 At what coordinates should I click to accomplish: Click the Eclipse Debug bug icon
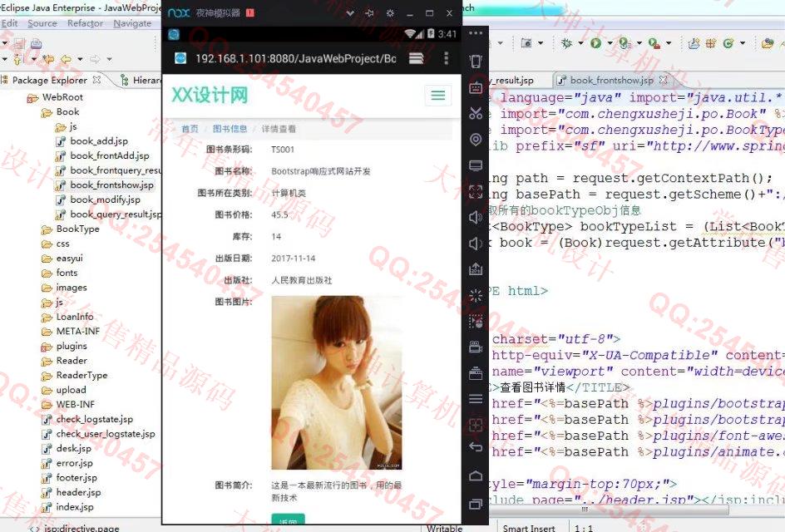coord(567,43)
